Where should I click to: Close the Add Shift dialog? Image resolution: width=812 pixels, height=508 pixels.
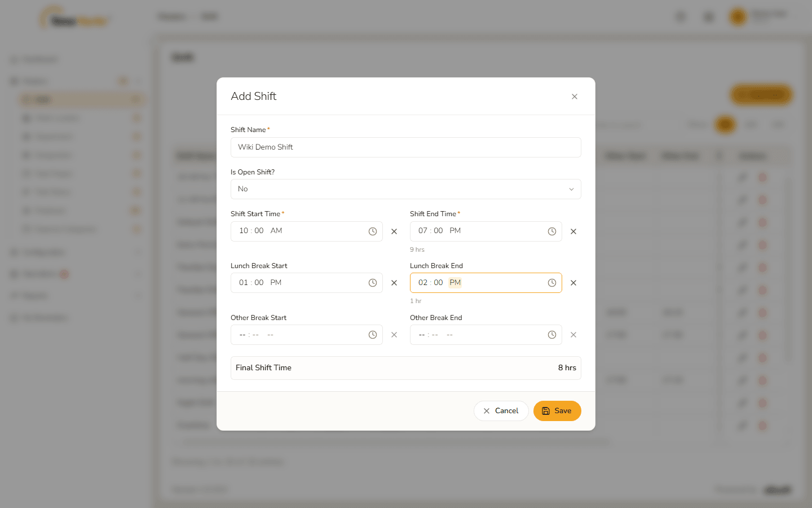tap(575, 97)
